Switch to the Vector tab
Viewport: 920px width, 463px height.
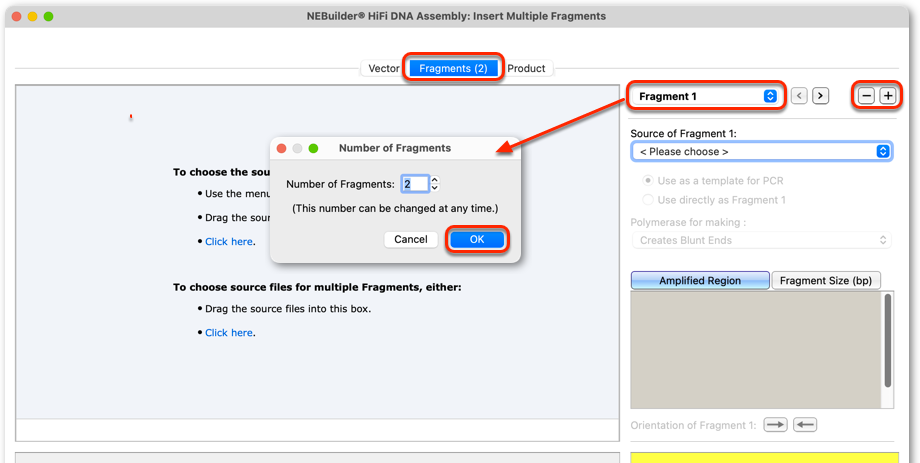tap(384, 69)
